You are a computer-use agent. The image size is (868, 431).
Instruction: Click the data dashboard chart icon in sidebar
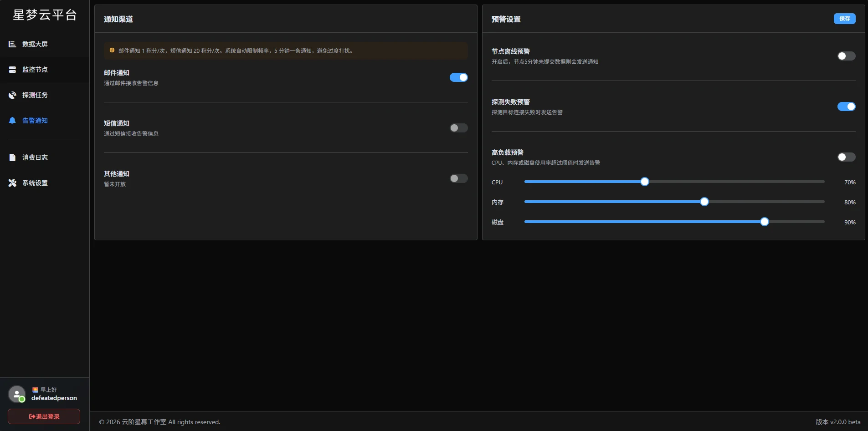coord(12,44)
